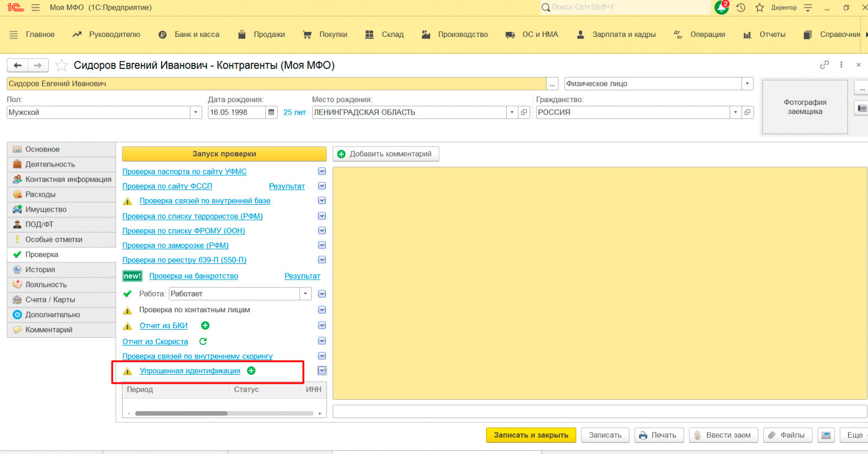Viewport: 868px width, 454px height.
Task: Expand the place of birth dropdown
Action: pos(512,112)
